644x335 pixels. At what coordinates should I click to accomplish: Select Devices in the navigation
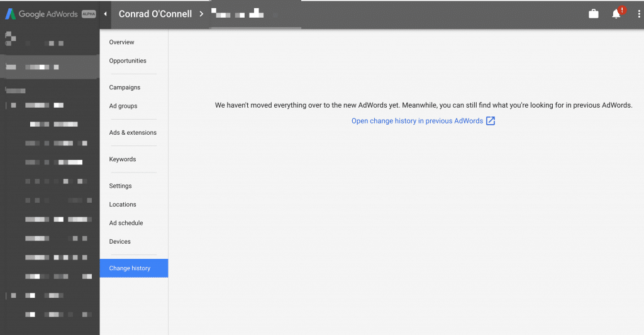[x=119, y=241]
